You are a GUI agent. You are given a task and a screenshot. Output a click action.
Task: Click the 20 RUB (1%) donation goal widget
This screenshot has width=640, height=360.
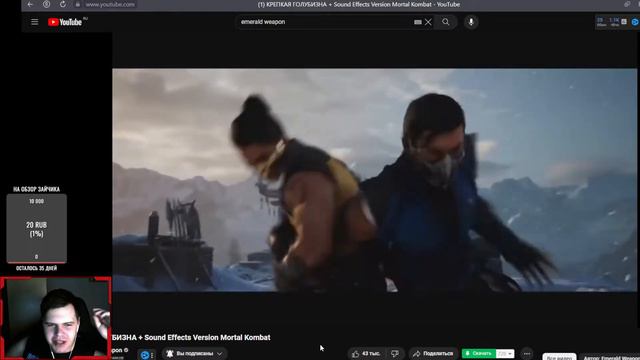click(x=36, y=229)
